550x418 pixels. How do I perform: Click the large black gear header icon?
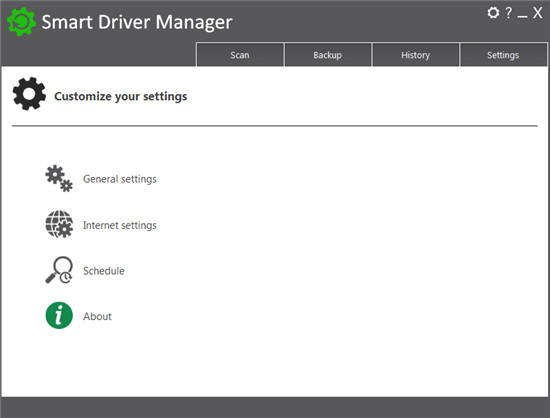(x=29, y=94)
